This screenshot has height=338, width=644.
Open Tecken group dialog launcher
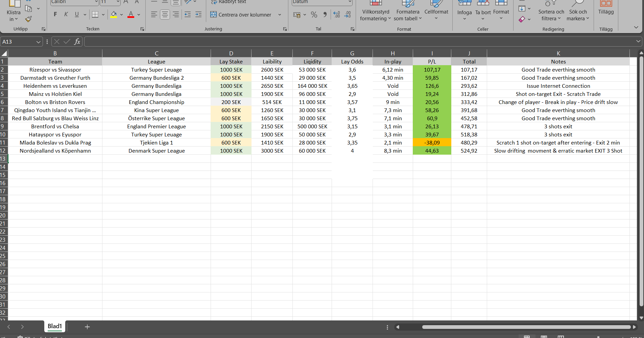[x=142, y=29]
